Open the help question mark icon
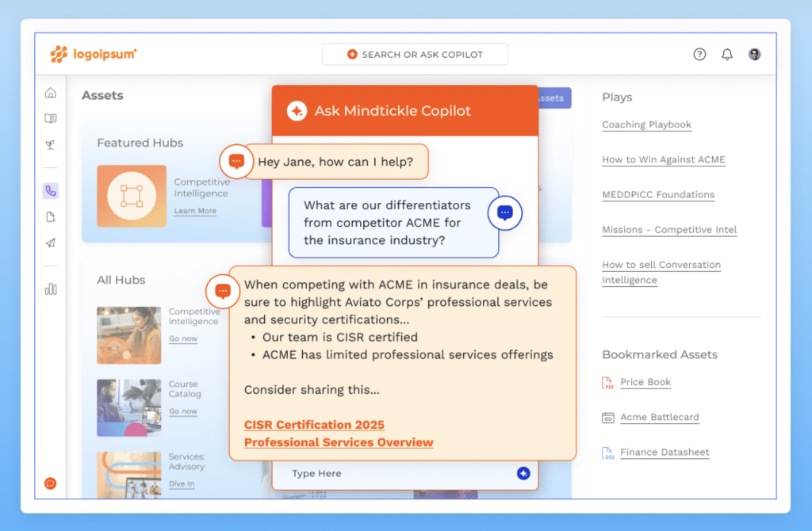Screen dimensions: 812x531 click(699, 54)
